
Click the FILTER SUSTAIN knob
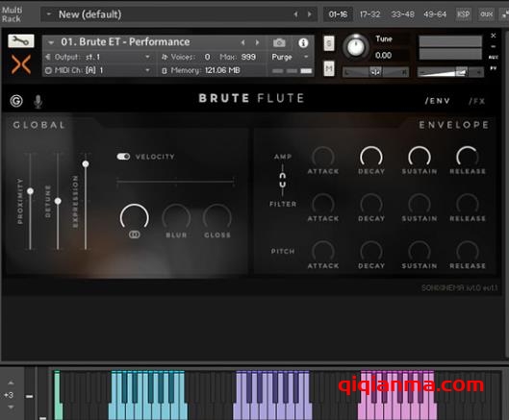[420, 204]
